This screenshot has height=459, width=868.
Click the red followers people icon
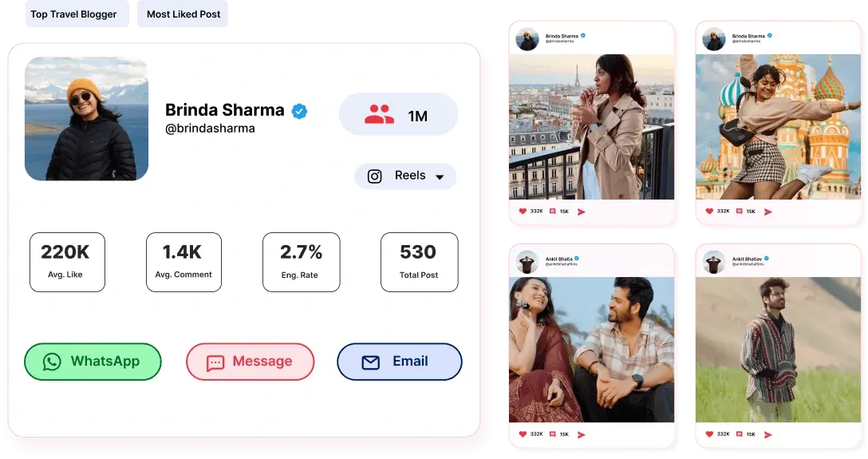pyautogui.click(x=379, y=115)
